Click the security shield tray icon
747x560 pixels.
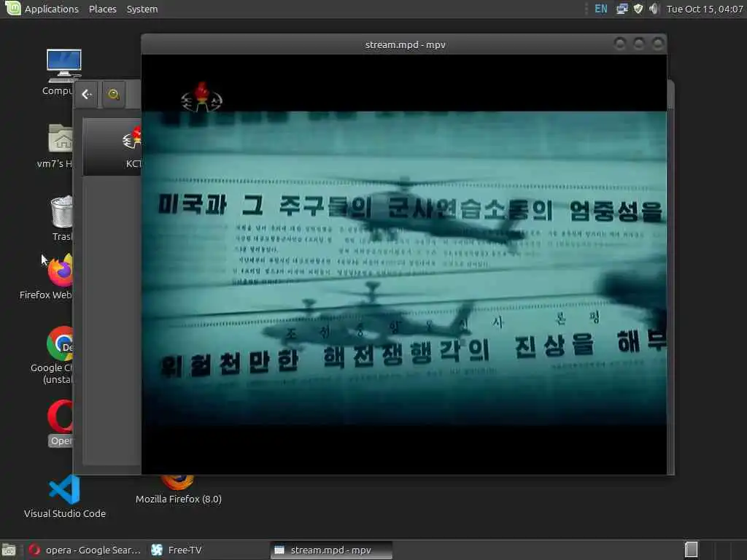coord(638,9)
